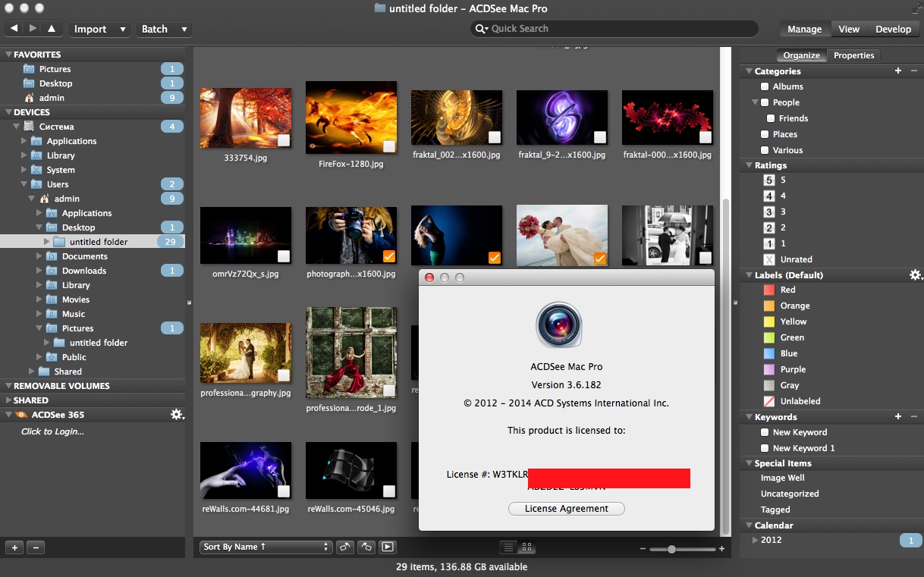Switch to list view mode
Image resolution: width=924 pixels, height=577 pixels.
[508, 547]
